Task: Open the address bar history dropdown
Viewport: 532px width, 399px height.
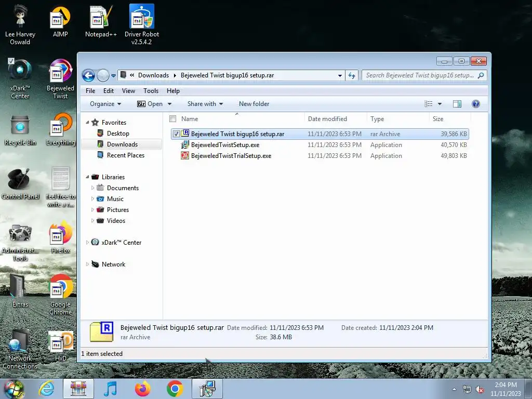Action: pyautogui.click(x=340, y=76)
